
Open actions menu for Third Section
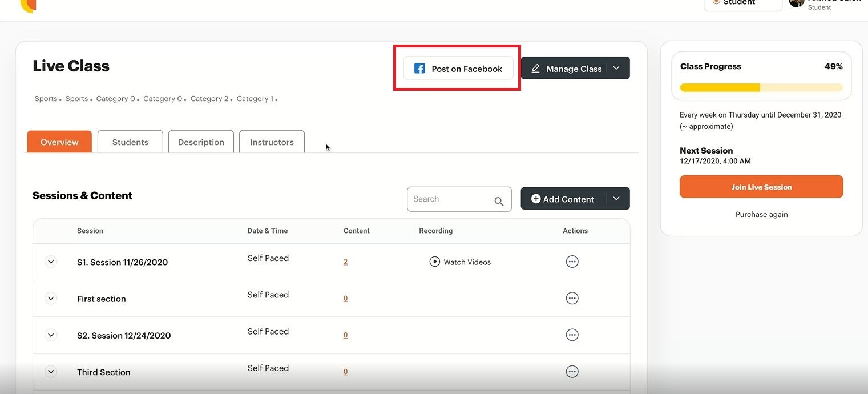[x=572, y=372]
